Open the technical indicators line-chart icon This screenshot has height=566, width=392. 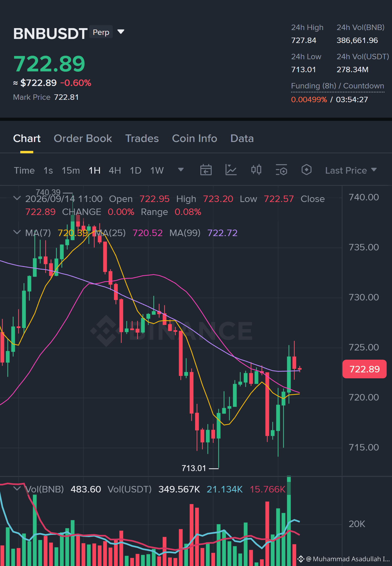[x=231, y=170]
